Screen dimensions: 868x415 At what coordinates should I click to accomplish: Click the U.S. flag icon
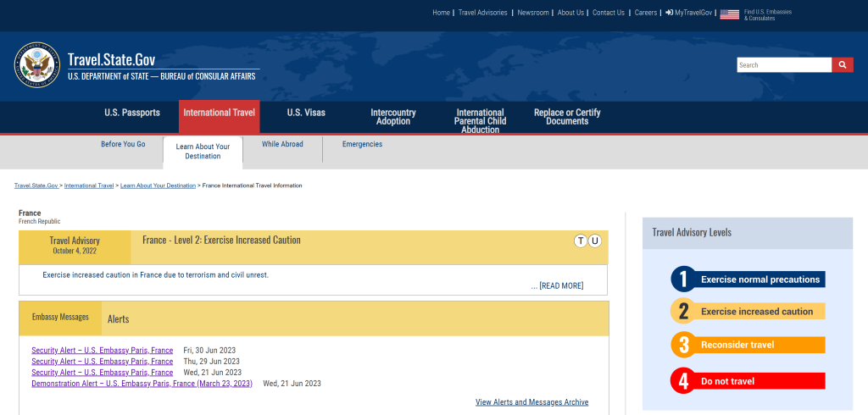[x=729, y=14]
